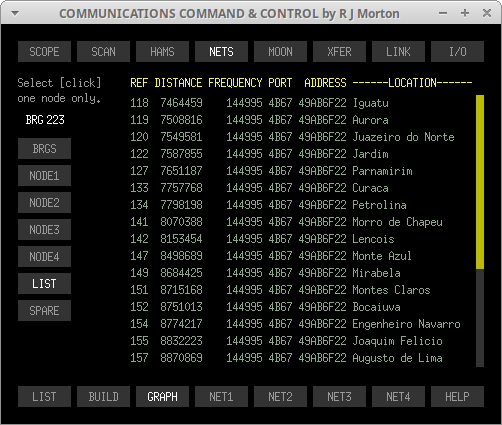Maximize the window with plus icon
502x425 pixels.
coord(465,14)
